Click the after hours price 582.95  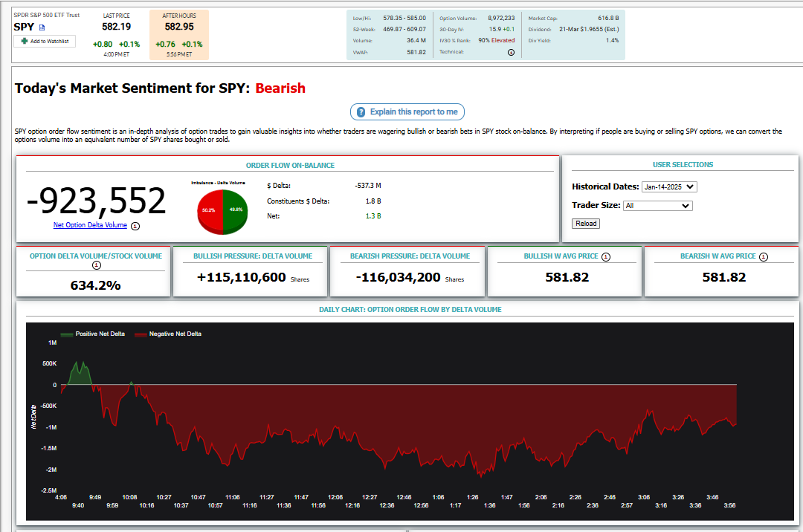click(179, 27)
